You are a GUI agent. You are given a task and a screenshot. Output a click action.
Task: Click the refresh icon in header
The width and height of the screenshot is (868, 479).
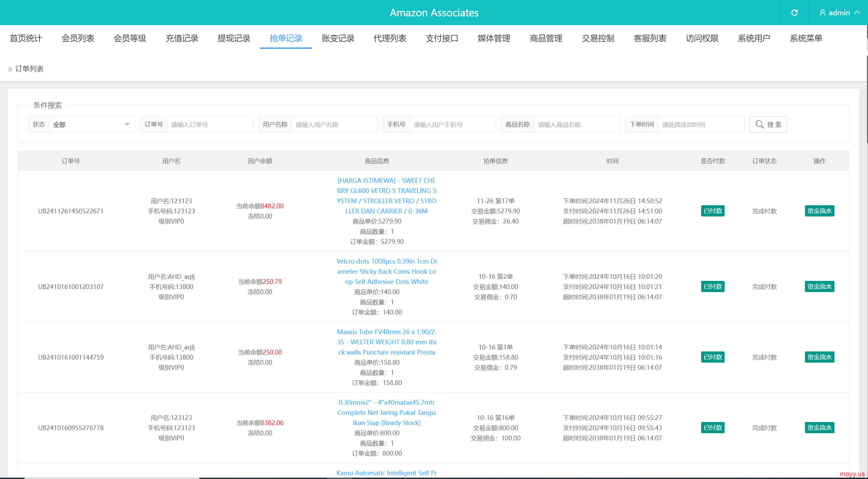(794, 13)
